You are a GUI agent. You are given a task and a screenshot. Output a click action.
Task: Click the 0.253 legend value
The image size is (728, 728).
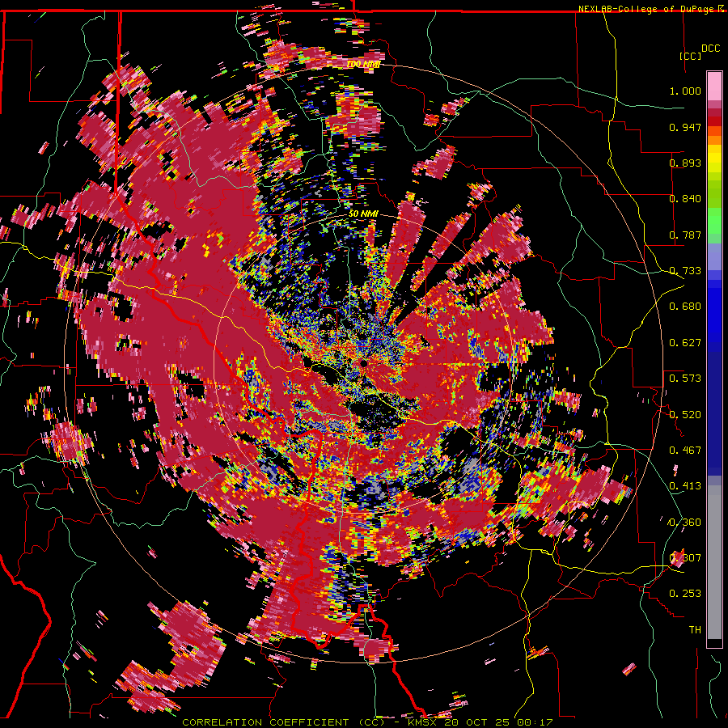[685, 594]
